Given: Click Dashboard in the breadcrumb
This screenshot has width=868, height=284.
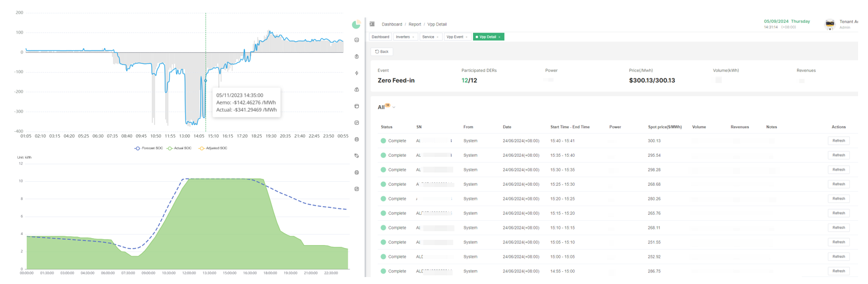Looking at the screenshot, I should point(392,24).
